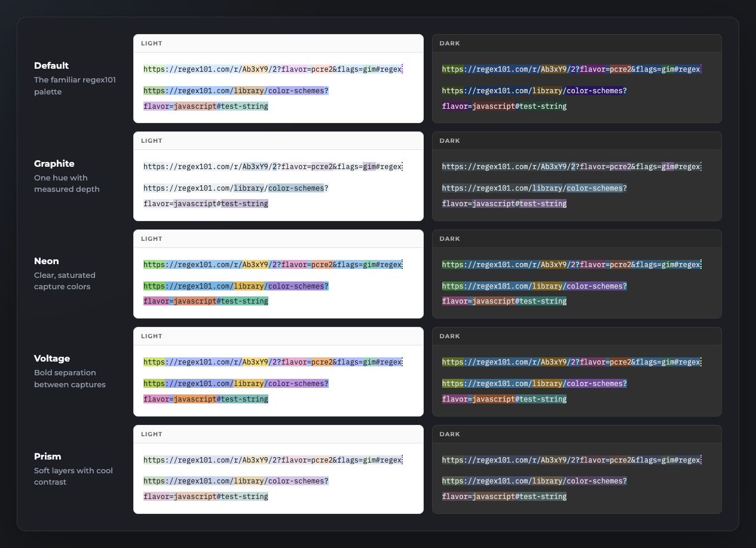
Task: Click library/color-schemes URL in Graphite dark preview
Action: tap(534, 188)
